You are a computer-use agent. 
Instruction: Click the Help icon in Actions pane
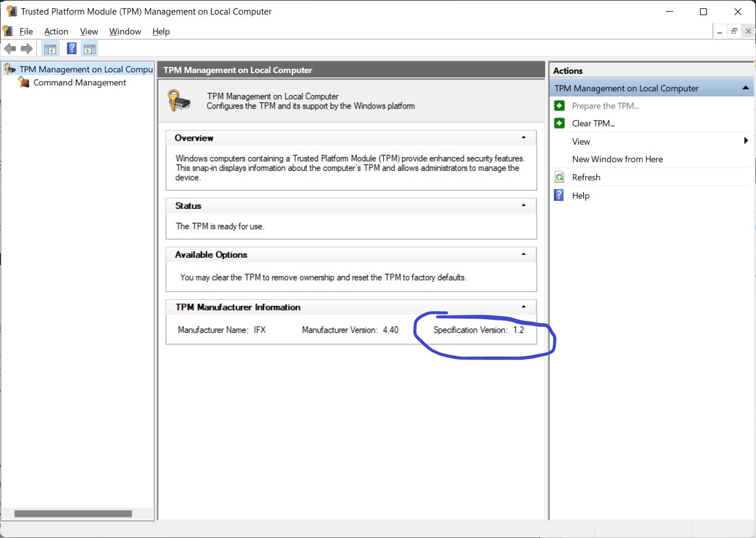[x=560, y=195]
